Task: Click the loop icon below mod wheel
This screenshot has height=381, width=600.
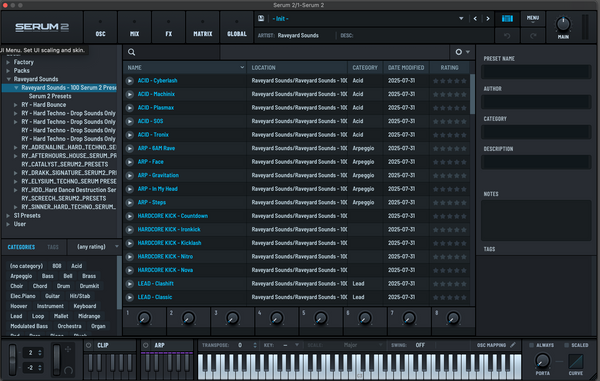Action: coord(68,370)
